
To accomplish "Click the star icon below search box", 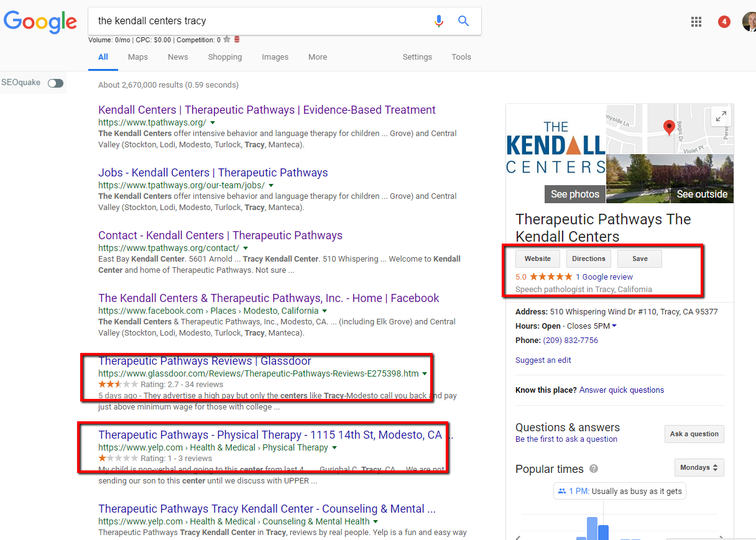I will pyautogui.click(x=227, y=40).
